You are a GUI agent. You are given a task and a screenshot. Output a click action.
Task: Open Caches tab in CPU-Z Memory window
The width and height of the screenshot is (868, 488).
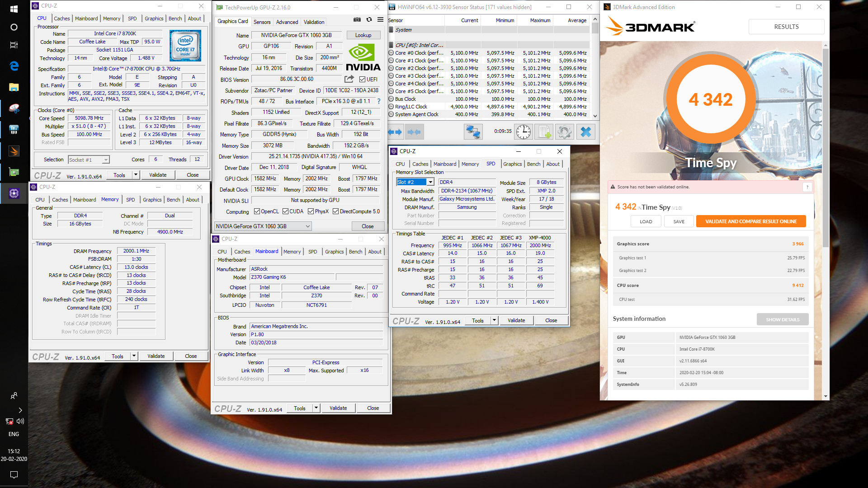click(x=60, y=200)
